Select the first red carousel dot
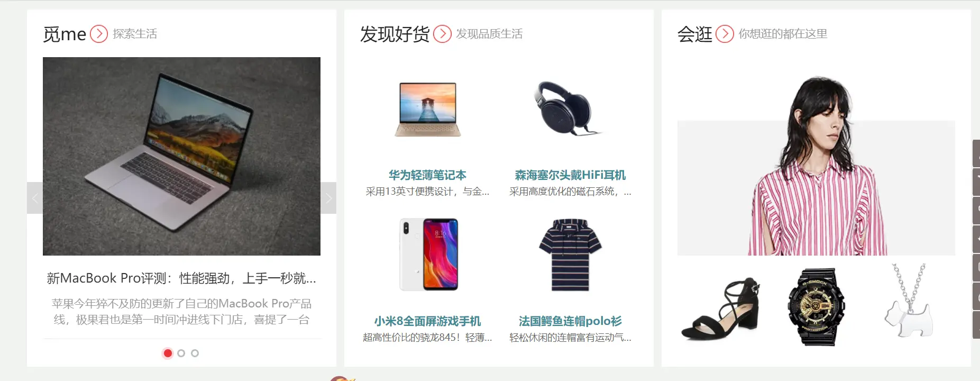Viewport: 980px width, 381px height. point(168,353)
